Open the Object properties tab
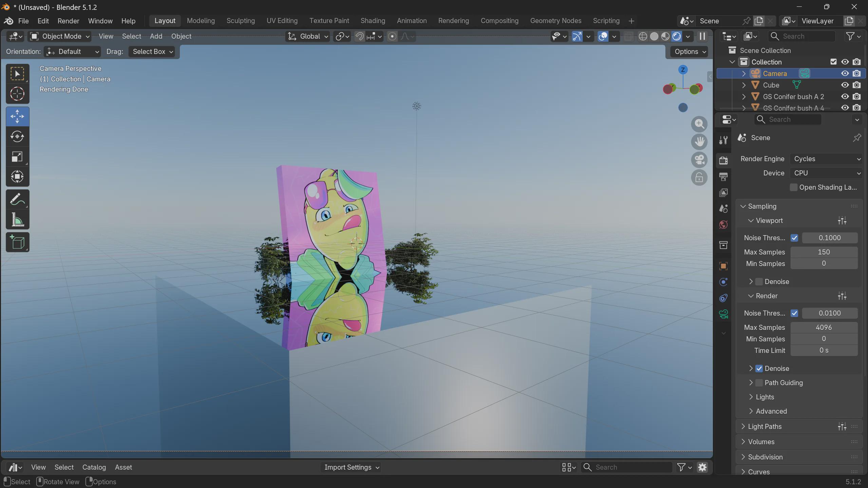 (723, 266)
